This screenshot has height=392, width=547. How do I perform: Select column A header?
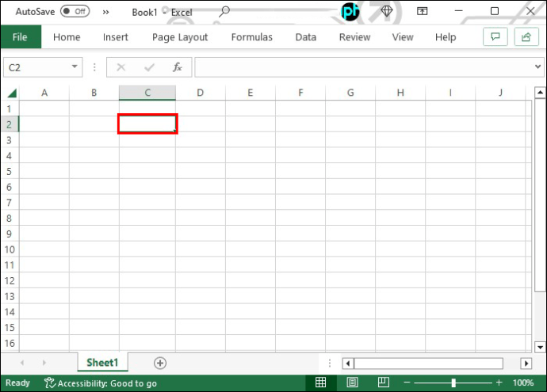[x=44, y=93]
